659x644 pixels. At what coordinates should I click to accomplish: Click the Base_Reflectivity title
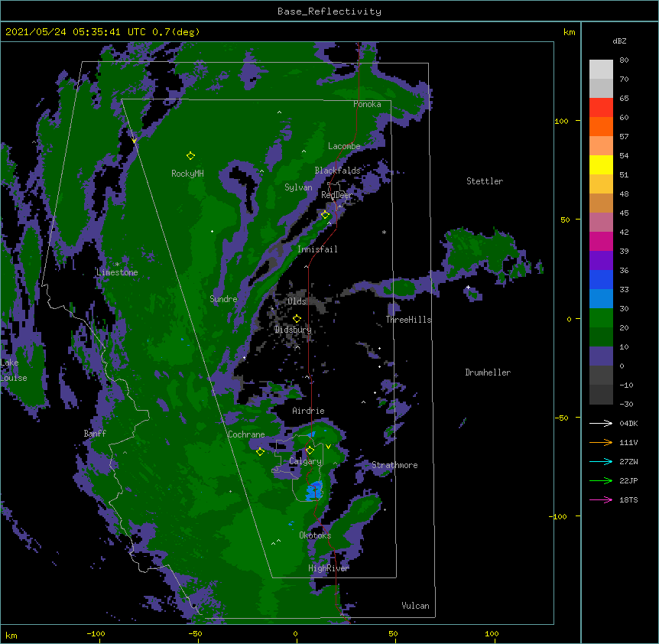(329, 11)
